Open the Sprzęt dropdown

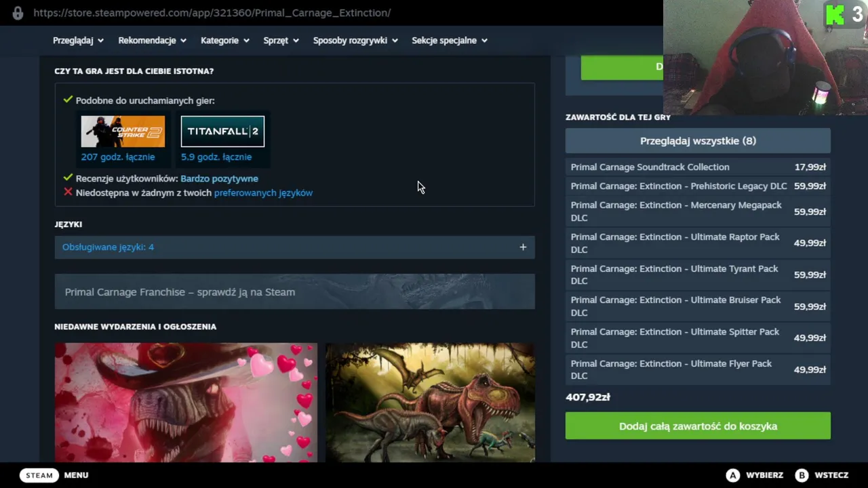point(281,41)
